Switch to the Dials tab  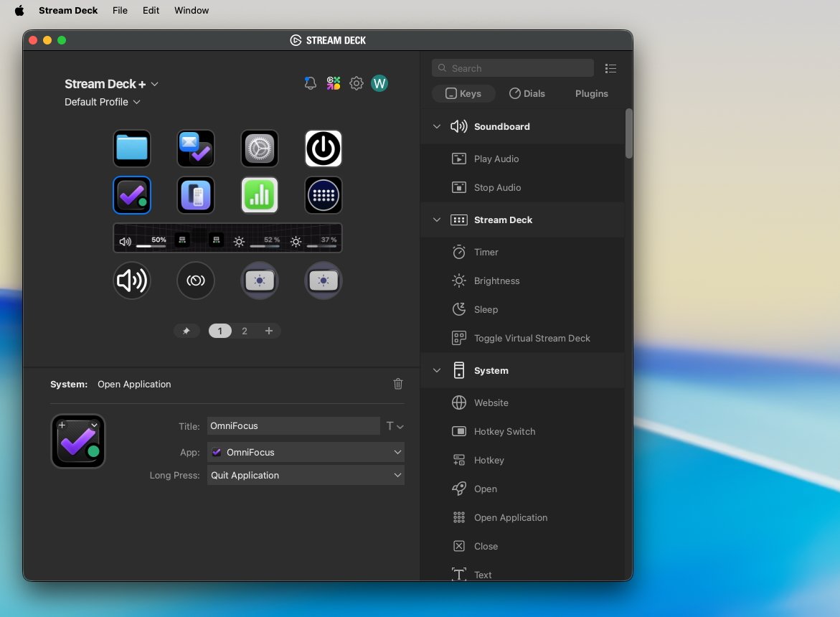point(527,93)
